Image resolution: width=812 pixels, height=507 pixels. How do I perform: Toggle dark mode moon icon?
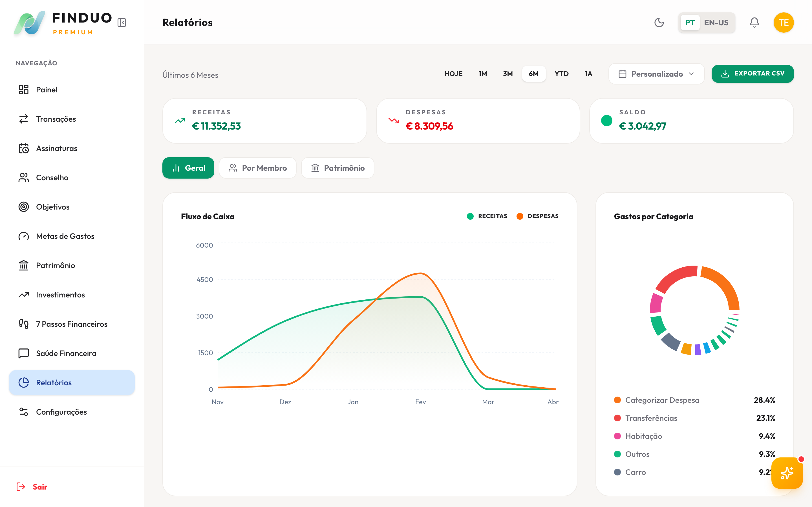tap(659, 23)
